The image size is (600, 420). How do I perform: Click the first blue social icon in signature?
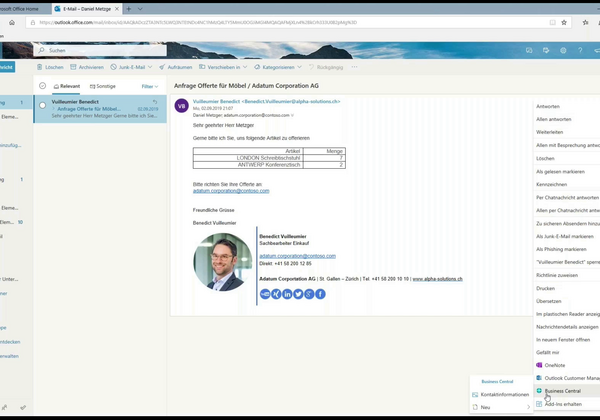click(265, 294)
